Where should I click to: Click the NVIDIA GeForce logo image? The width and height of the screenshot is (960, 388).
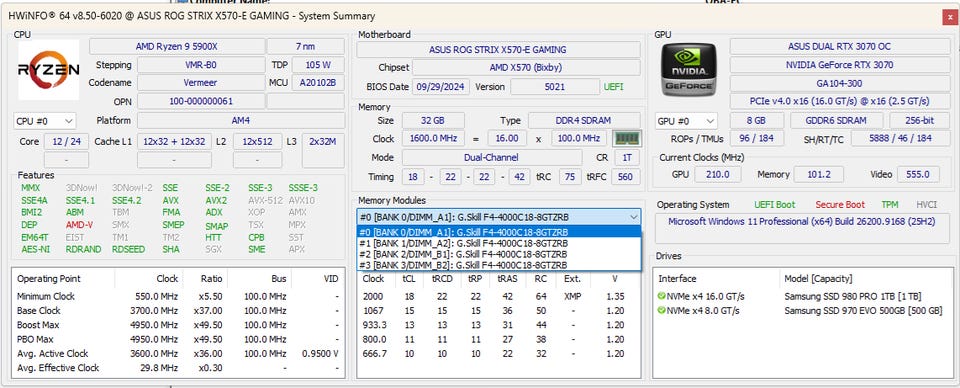coord(689,70)
